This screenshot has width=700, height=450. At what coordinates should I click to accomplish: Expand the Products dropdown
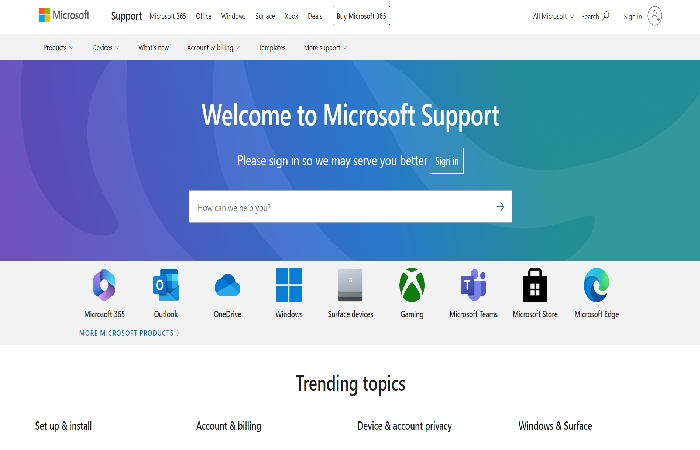tap(58, 47)
